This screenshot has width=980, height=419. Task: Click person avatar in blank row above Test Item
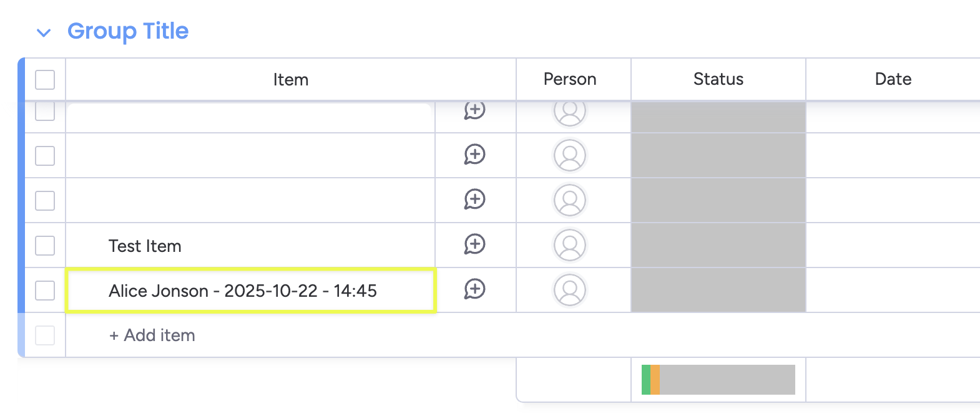[x=569, y=200]
